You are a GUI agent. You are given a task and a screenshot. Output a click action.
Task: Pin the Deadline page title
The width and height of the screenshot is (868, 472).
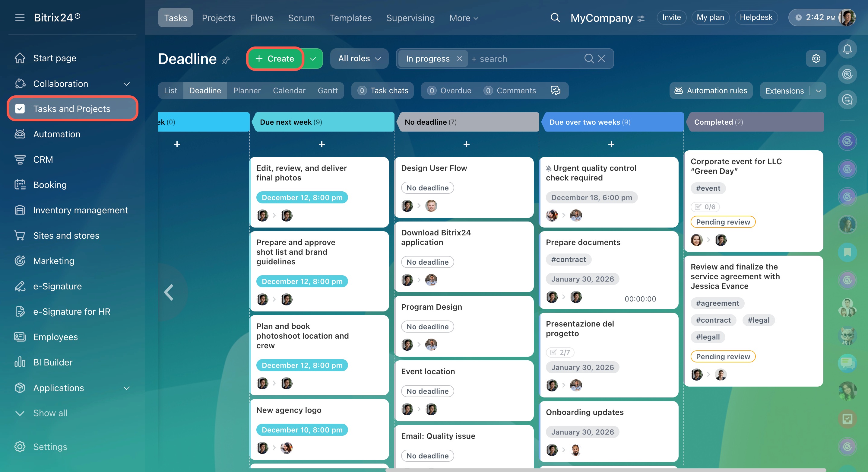[226, 60]
